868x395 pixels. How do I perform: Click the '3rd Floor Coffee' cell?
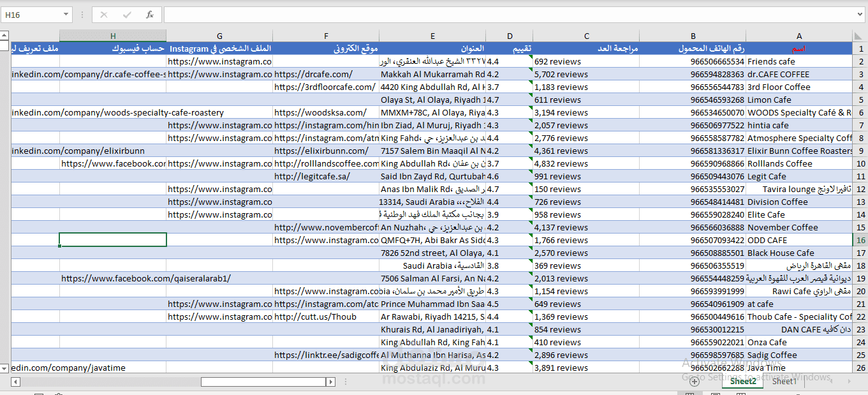pos(799,87)
